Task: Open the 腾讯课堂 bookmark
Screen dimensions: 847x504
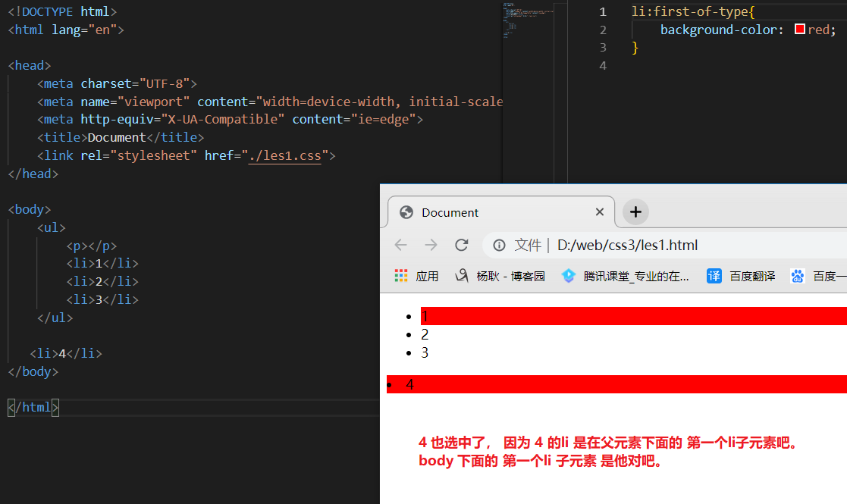Action: 626,276
